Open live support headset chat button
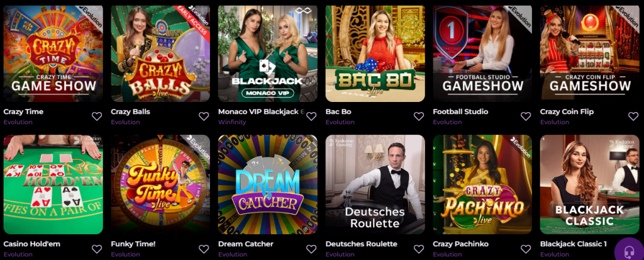The height and width of the screenshot is (260, 644). (629, 251)
